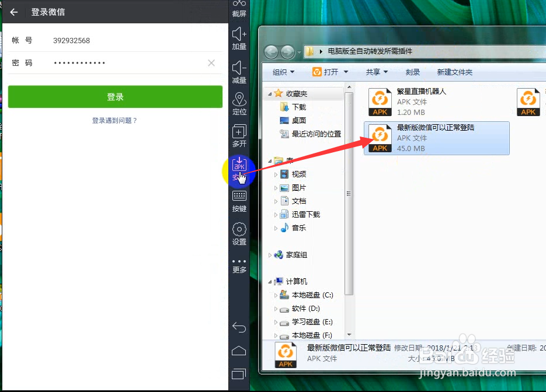Expand the dropdown arrow next to 打开
The width and height of the screenshot is (546, 392).
346,72
